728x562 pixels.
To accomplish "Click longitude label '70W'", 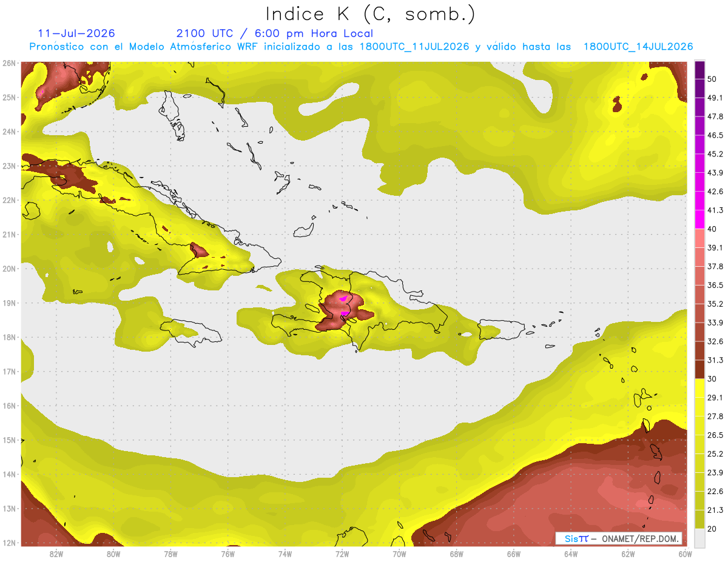I will click(x=399, y=554).
